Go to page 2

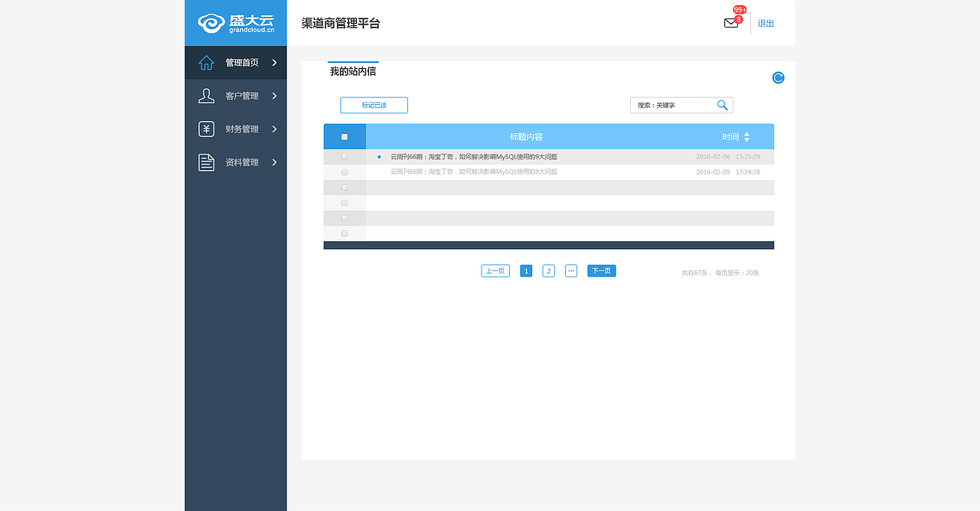(549, 270)
